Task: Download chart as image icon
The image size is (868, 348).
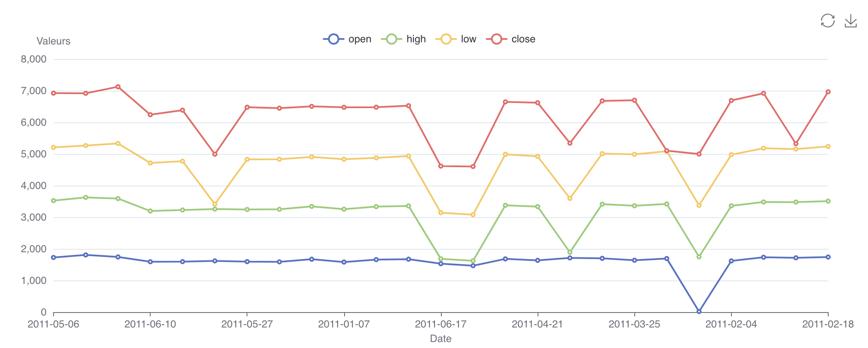Action: click(x=850, y=21)
